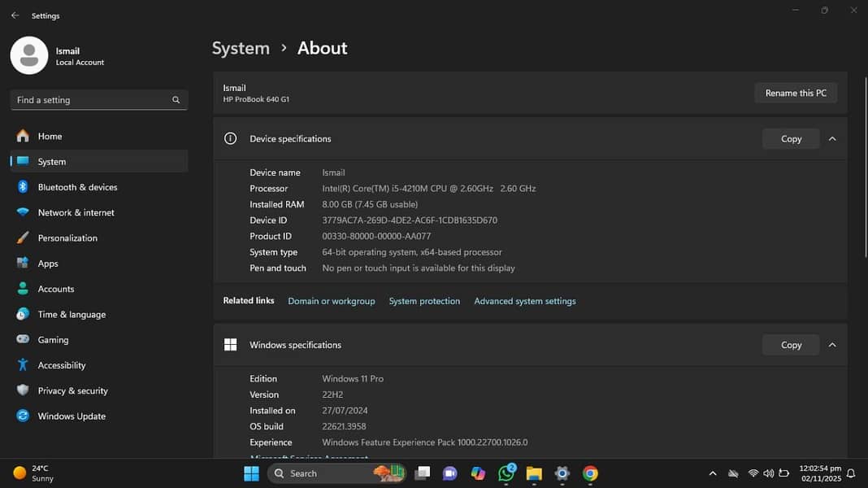Open Accounts settings
The height and width of the screenshot is (488, 868).
point(55,289)
